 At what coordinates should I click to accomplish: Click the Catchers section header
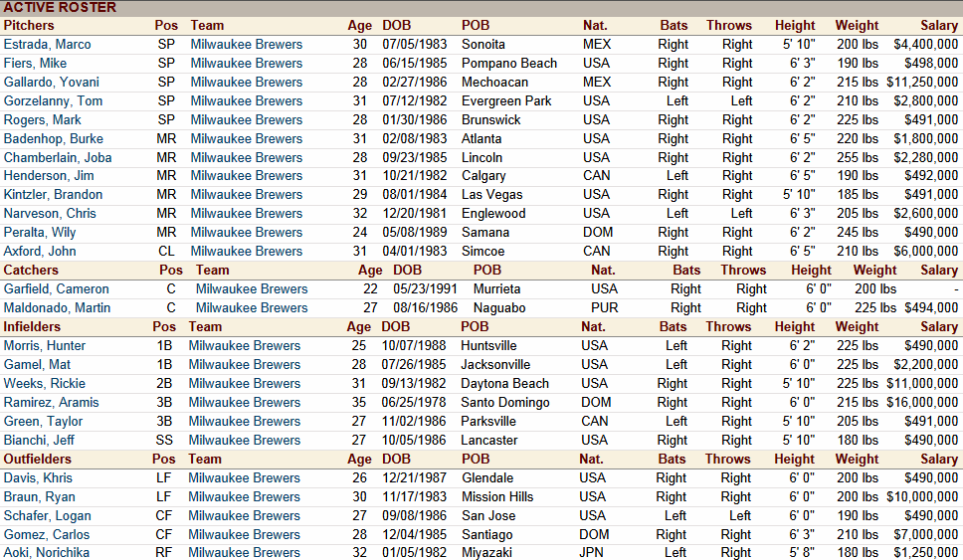(31, 271)
